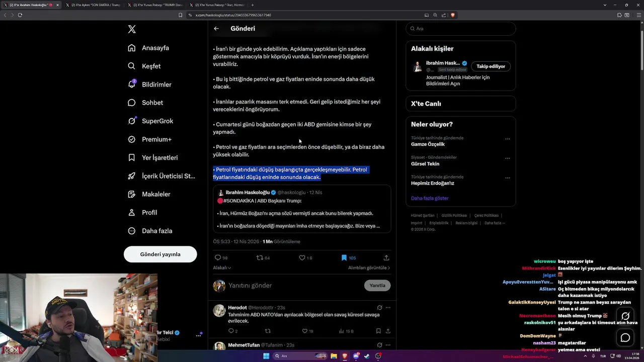644x362 pixels.
Task: Open Premium+ page
Action: [x=150, y=139]
